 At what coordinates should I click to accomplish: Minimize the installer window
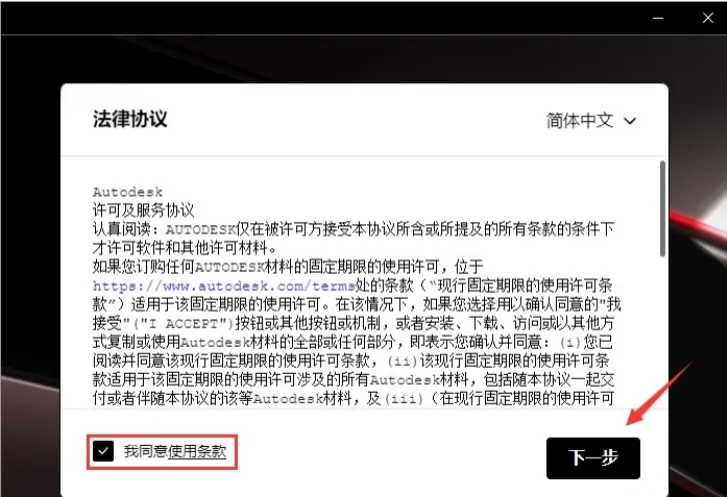pos(658,18)
